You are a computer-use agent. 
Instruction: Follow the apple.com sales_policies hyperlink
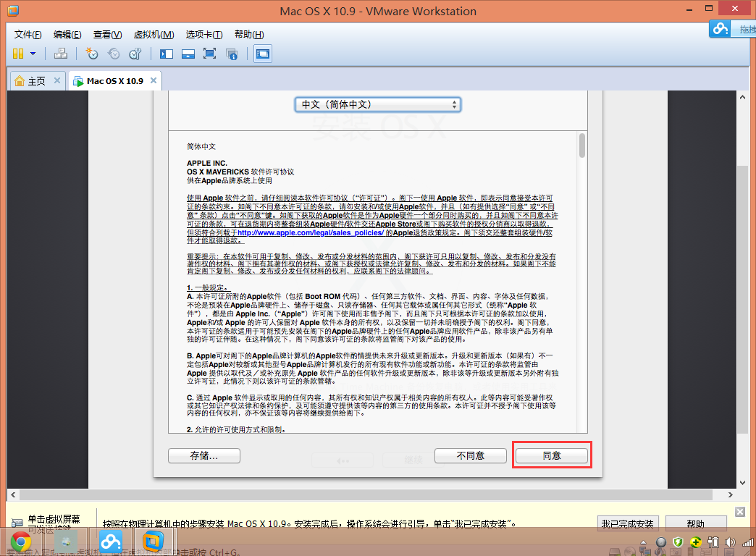point(311,232)
